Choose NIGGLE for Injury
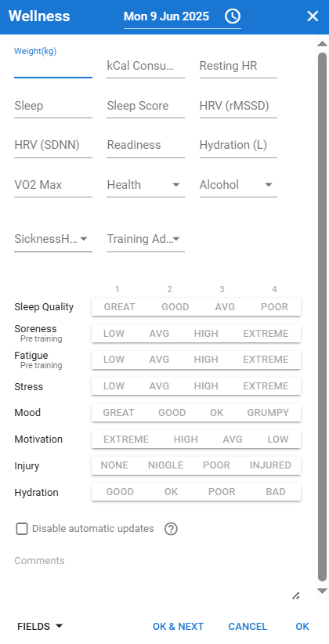 pyautogui.click(x=165, y=465)
